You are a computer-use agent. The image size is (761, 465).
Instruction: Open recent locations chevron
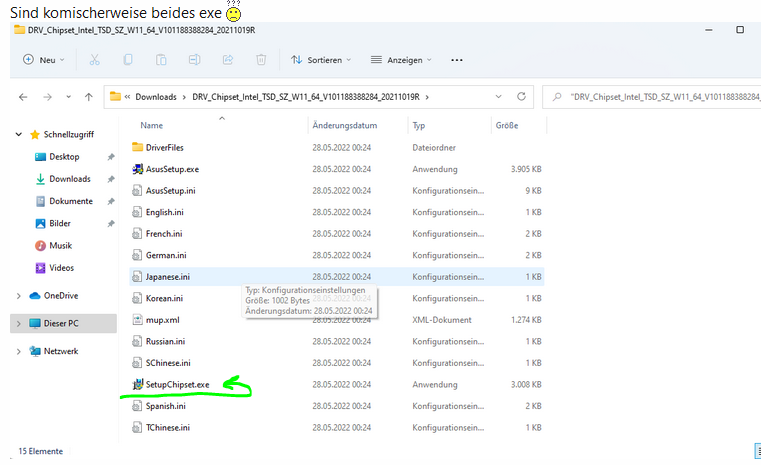pyautogui.click(x=68, y=97)
